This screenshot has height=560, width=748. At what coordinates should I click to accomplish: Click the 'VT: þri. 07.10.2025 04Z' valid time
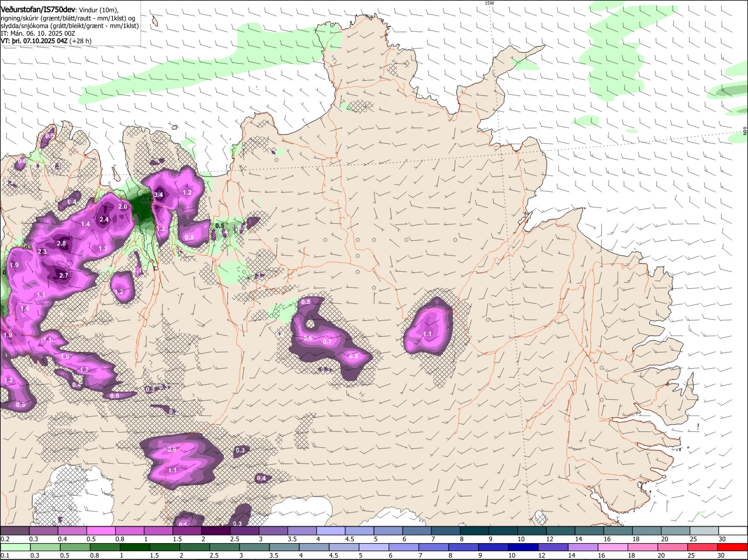click(34, 42)
